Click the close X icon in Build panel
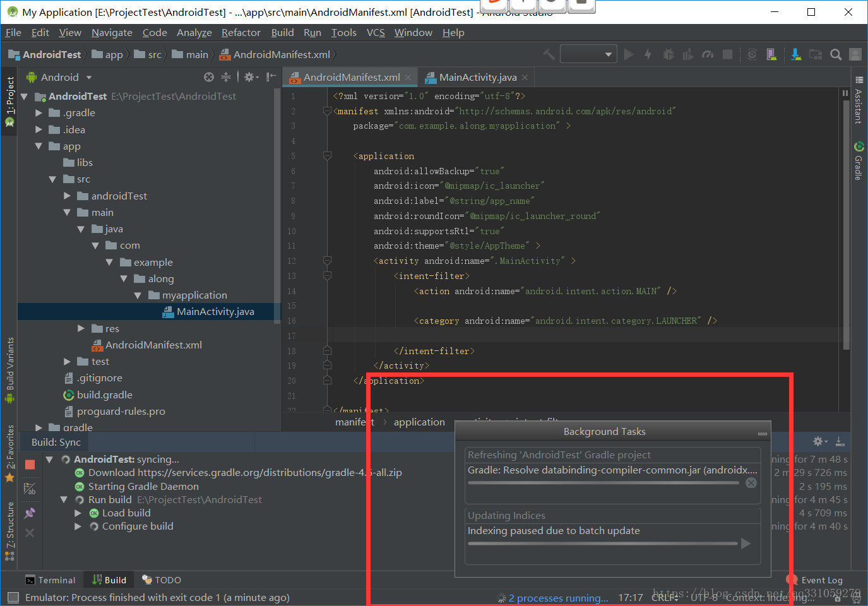The height and width of the screenshot is (606, 868). coord(30,533)
